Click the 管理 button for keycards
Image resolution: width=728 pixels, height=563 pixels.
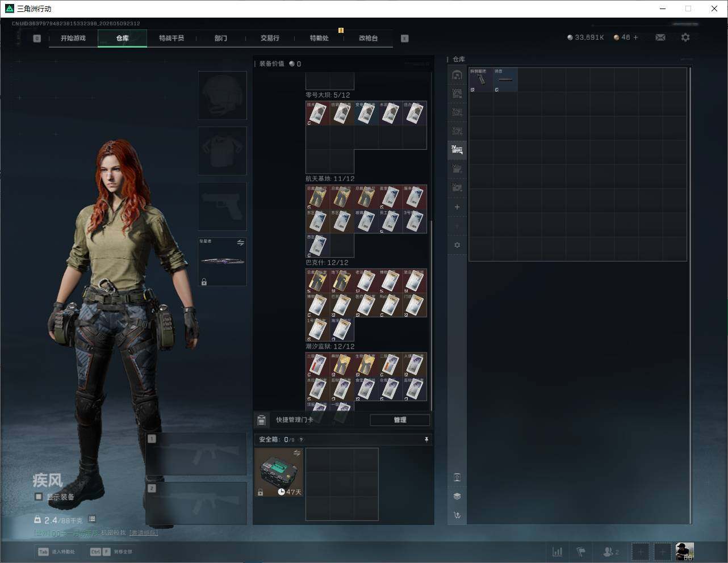400,420
